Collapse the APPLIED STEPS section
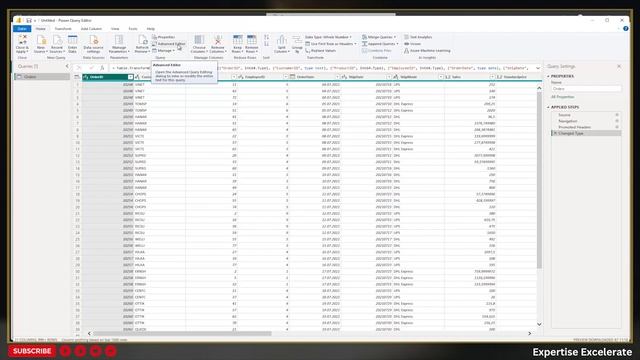Screen dimensions: 640x360 click(548, 107)
